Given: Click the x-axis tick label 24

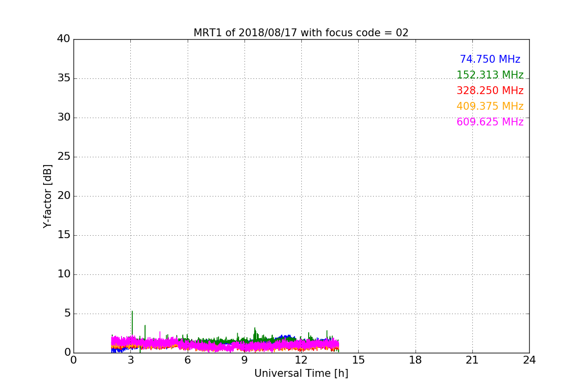Looking at the screenshot, I should click(x=529, y=360).
